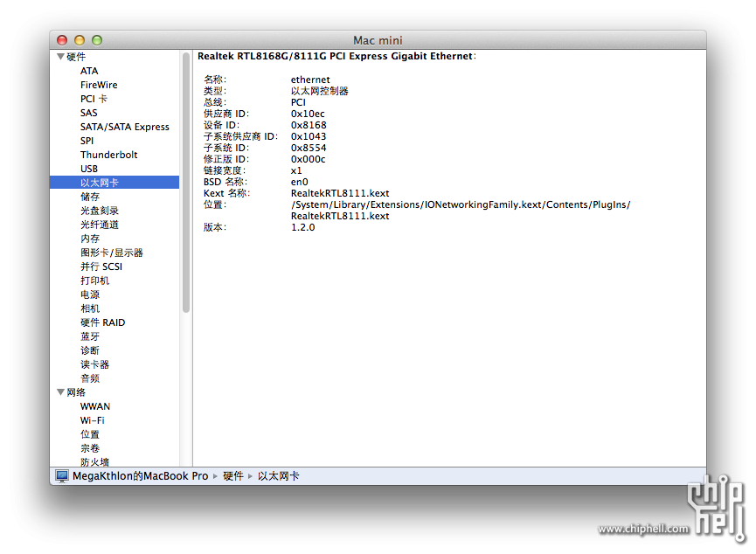Open the PCI 卡 entry
Image resolution: width=756 pixels, height=554 pixels.
click(94, 99)
